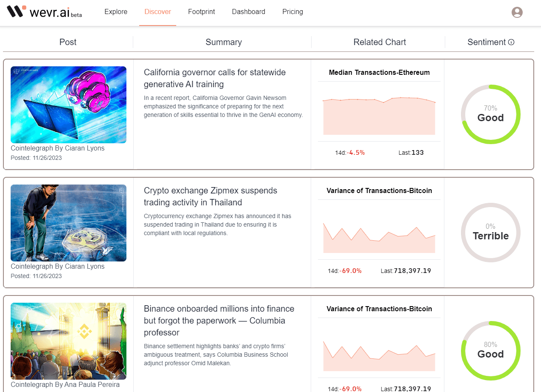The image size is (541, 392).
Task: Click Cointelegraph By Ciaran Lyons in California post
Action: tap(57, 148)
